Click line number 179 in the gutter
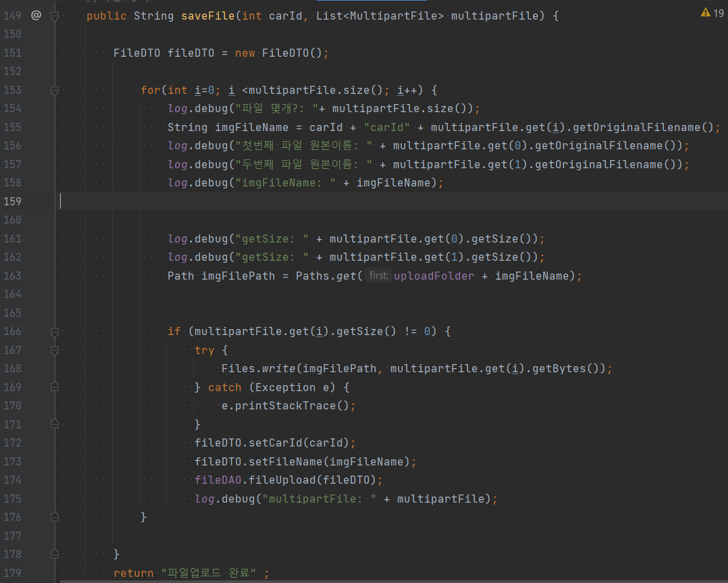 point(13,573)
